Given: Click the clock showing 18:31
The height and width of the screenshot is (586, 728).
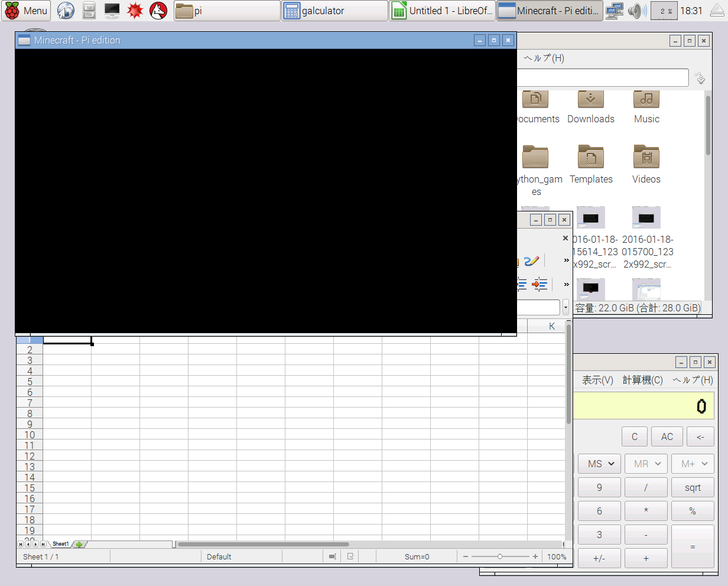Looking at the screenshot, I should [x=691, y=11].
